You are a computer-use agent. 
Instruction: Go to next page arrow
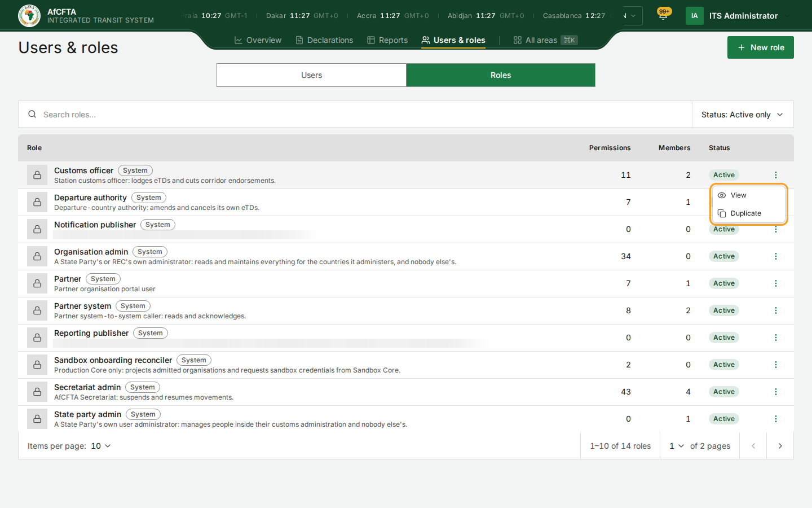point(780,446)
